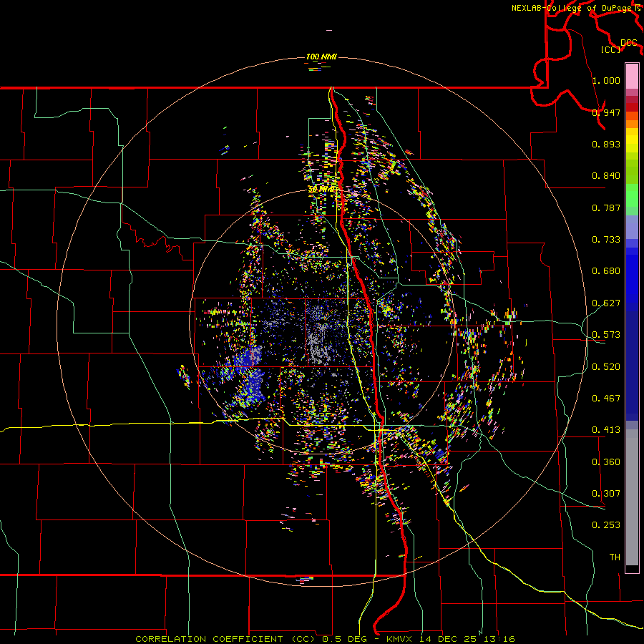Click the 0.360 legend value
The height and width of the screenshot is (644, 644).
[606, 462]
